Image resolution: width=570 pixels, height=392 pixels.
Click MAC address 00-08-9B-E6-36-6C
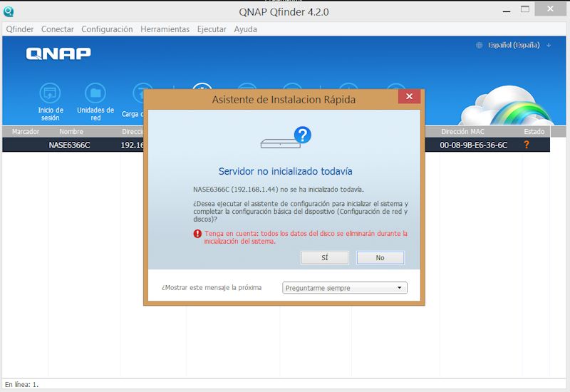pyautogui.click(x=473, y=145)
